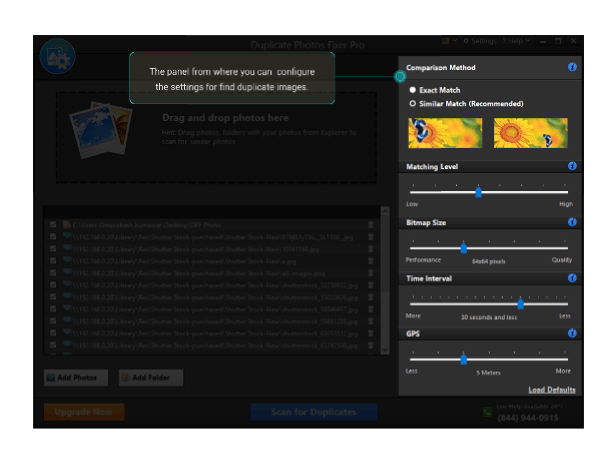Click the Matching Level slider handle
The height and width of the screenshot is (453, 603).
tap(478, 192)
